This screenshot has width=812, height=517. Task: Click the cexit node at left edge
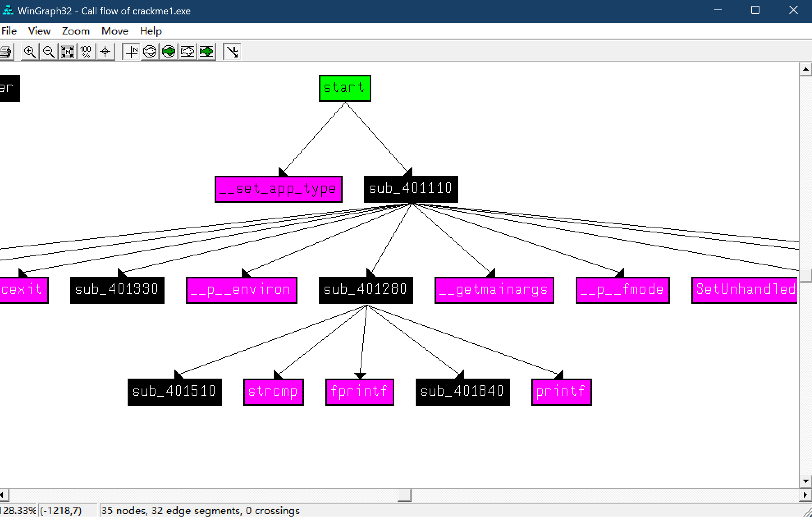[24, 290]
